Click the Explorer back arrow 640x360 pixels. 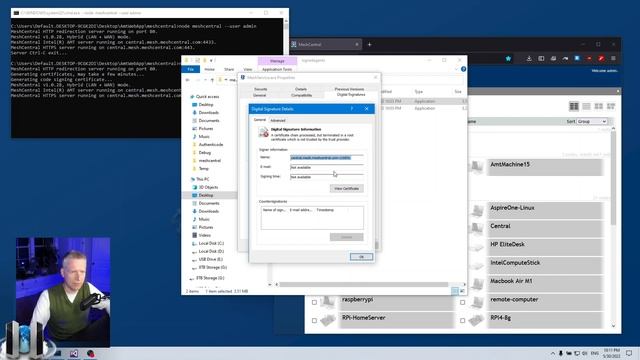(187, 80)
